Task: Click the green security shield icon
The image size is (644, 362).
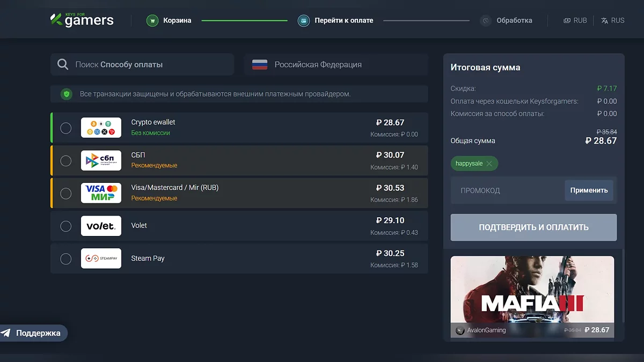Action: [x=66, y=94]
